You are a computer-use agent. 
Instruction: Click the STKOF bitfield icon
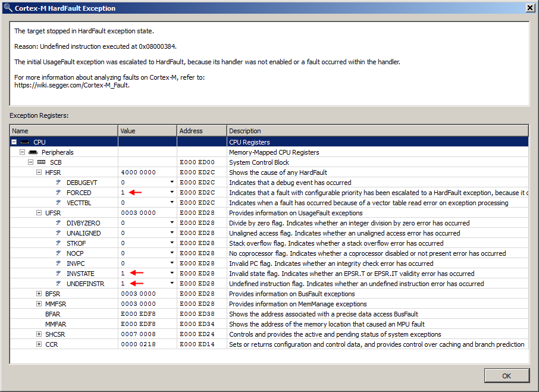point(58,243)
